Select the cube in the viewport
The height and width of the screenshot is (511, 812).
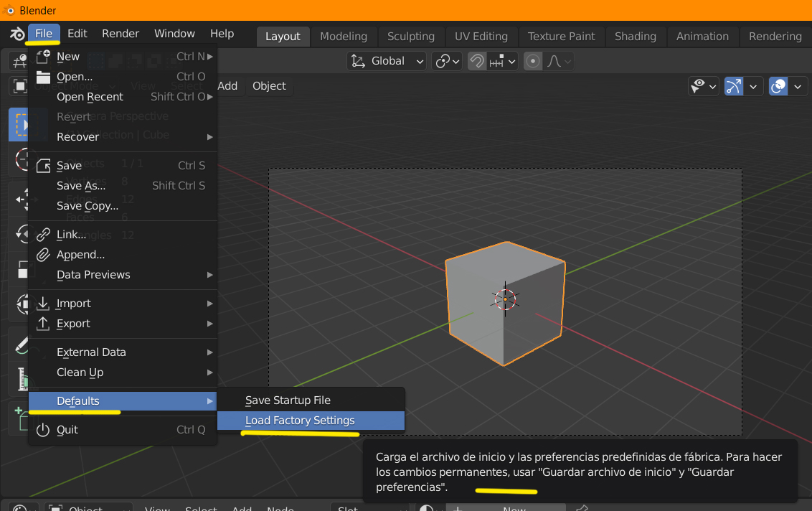[x=505, y=303]
